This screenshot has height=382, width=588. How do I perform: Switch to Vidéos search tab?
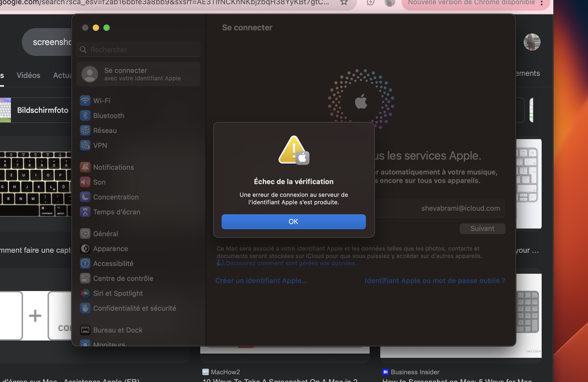click(28, 75)
